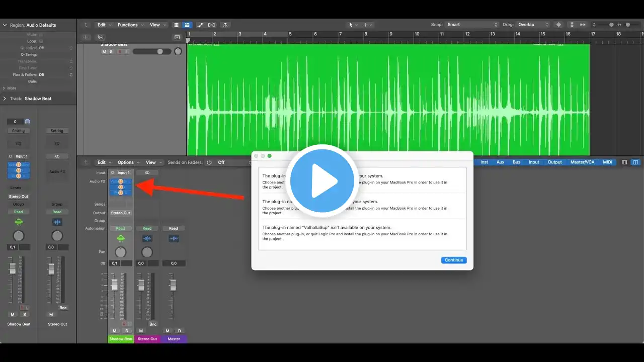Open the View menu in tracks toolbar
This screenshot has width=644, height=362.
(157, 25)
